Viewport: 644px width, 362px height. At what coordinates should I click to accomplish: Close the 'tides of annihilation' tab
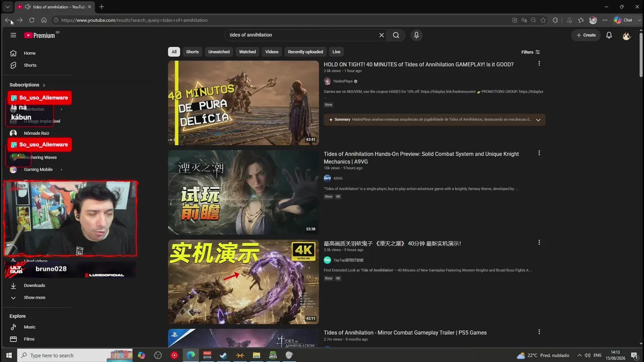pyautogui.click(x=91, y=7)
